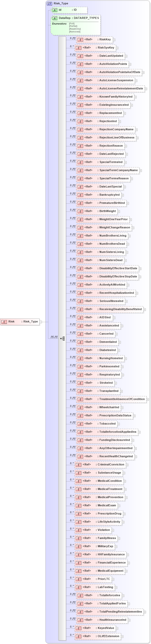Expand the MedicalCondition element
151x644 pixels.
[x=125, y=481]
